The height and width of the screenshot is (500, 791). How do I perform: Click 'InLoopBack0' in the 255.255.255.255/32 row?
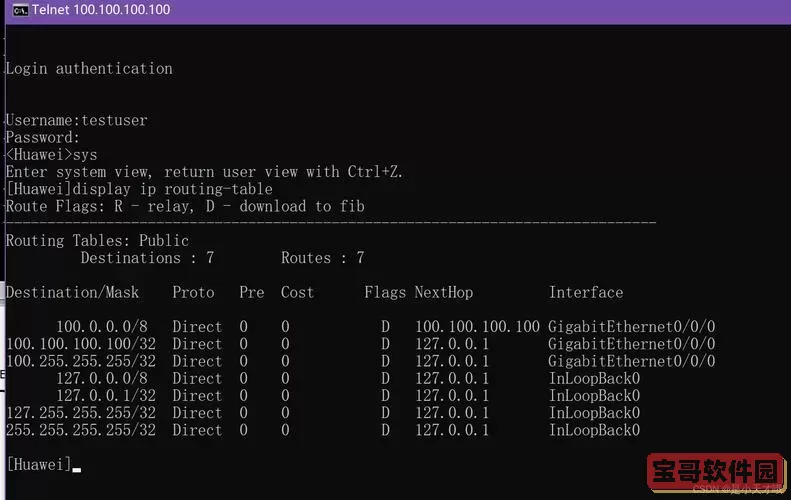pos(594,430)
